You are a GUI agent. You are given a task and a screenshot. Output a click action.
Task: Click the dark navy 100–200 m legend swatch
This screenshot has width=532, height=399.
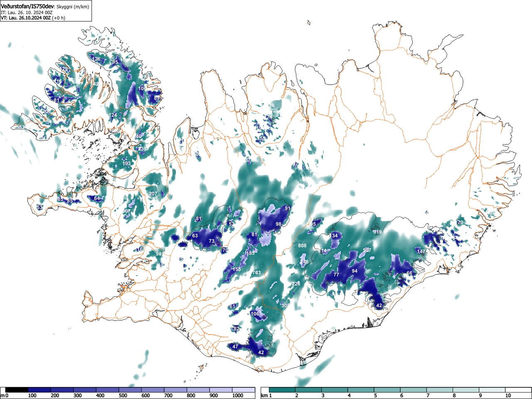(x=39, y=390)
